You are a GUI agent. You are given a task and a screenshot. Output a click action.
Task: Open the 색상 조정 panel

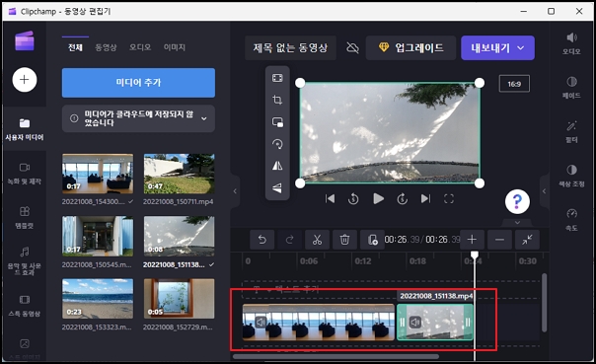[x=571, y=176]
